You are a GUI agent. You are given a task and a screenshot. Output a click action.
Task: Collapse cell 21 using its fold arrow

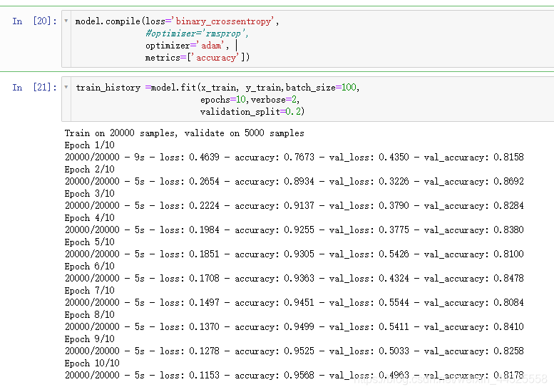pyautogui.click(x=66, y=87)
